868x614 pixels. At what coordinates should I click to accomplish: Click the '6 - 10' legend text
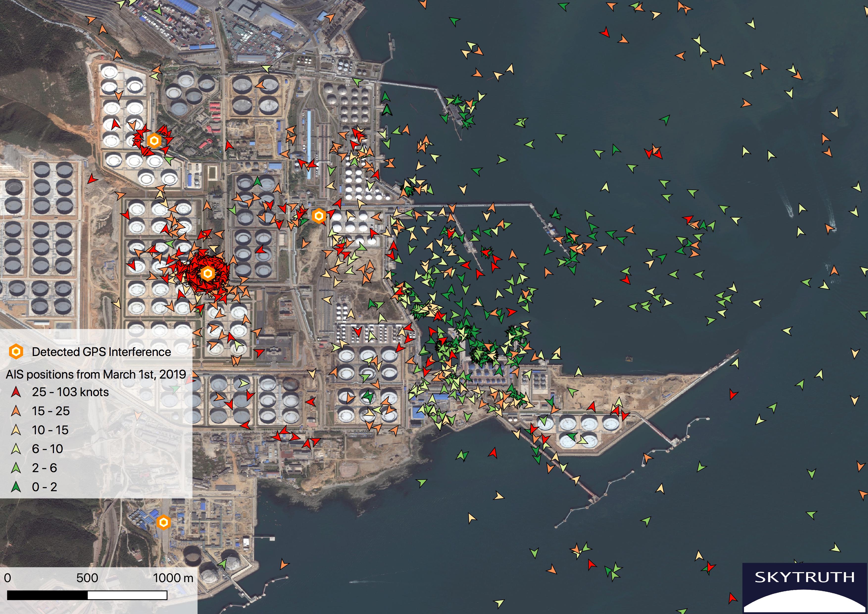click(x=47, y=449)
